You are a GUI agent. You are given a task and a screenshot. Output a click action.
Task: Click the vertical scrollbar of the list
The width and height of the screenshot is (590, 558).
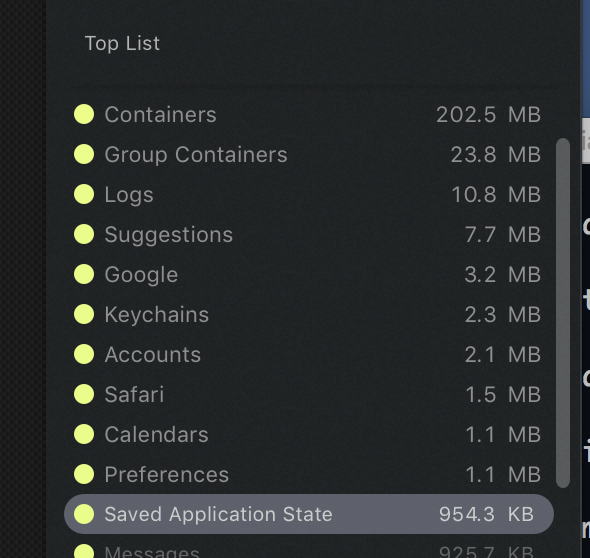click(563, 313)
